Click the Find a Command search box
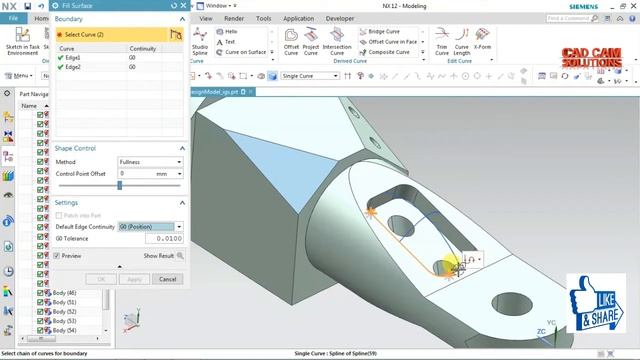640x360 pixels. [569, 18]
